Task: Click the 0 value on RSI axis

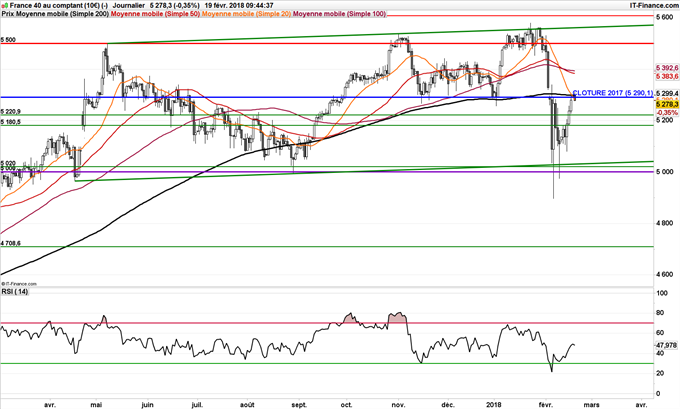Action: tap(658, 393)
